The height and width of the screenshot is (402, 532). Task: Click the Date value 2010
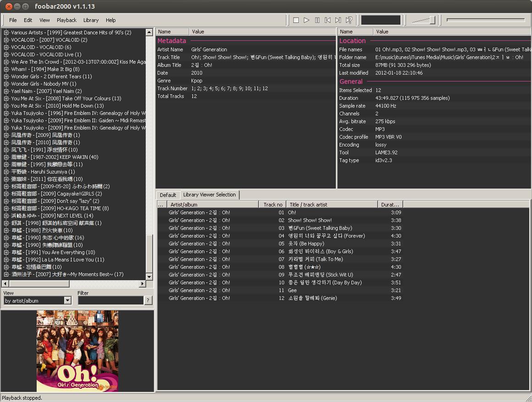pyautogui.click(x=197, y=73)
